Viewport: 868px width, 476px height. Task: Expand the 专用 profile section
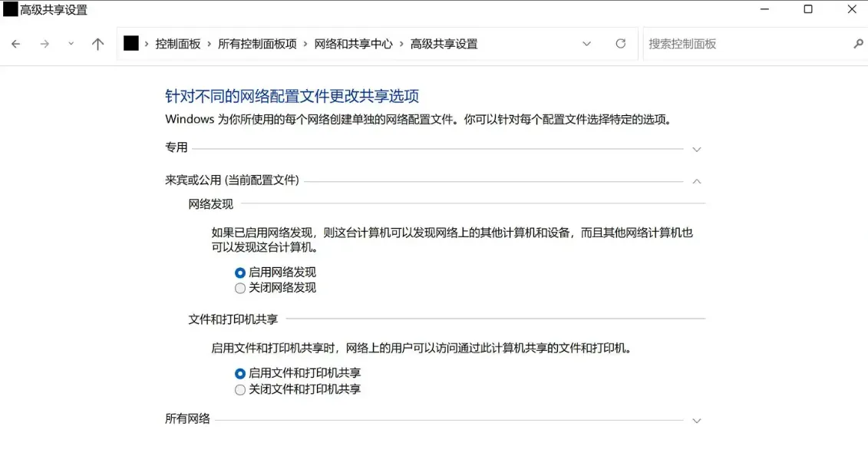tap(696, 149)
